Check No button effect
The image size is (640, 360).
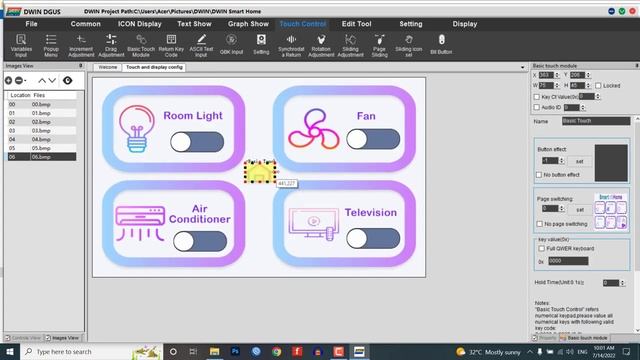[x=539, y=175]
